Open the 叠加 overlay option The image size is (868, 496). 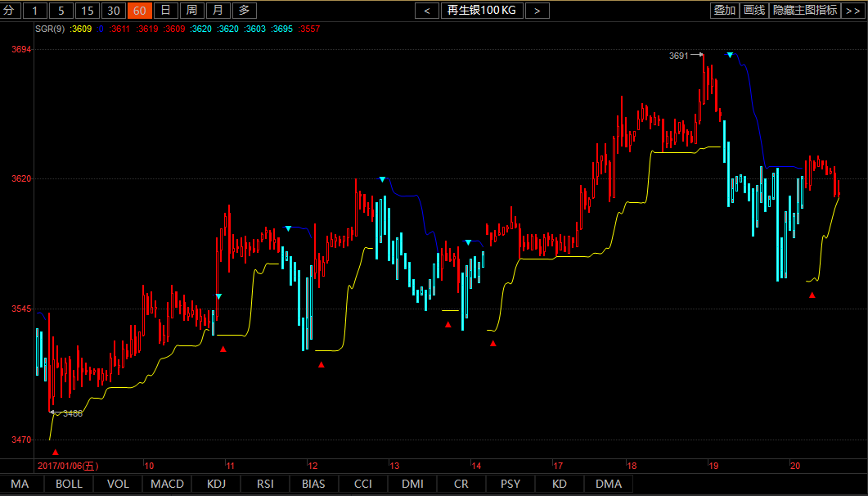click(x=725, y=11)
